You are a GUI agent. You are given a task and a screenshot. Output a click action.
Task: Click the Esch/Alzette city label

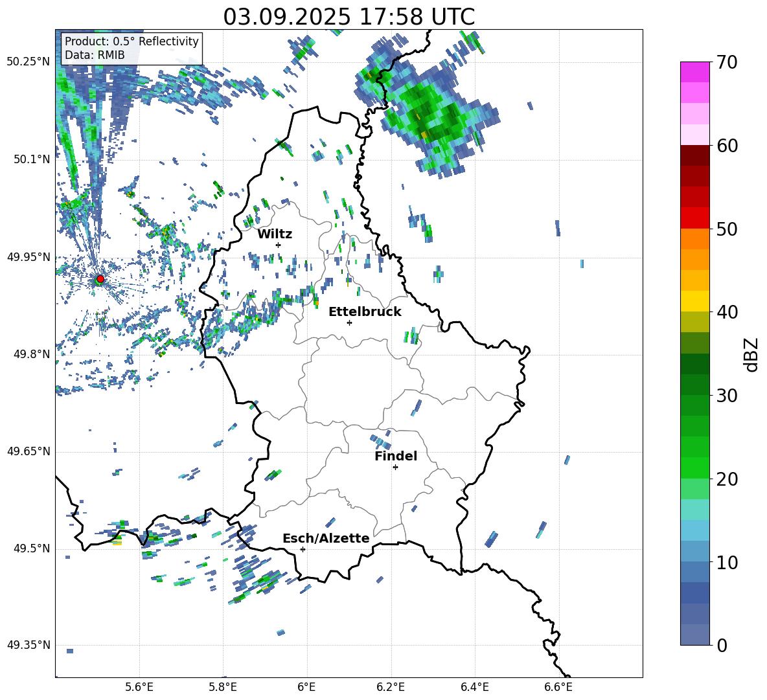point(326,539)
